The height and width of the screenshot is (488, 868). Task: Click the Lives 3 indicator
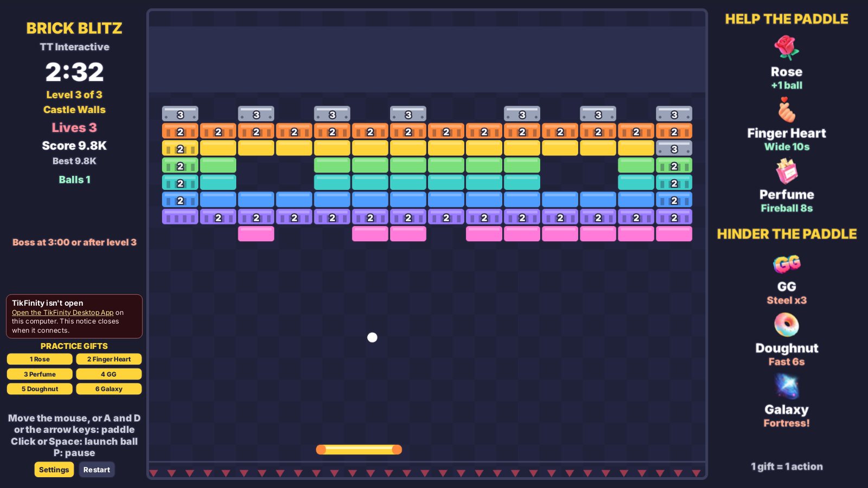tap(74, 127)
